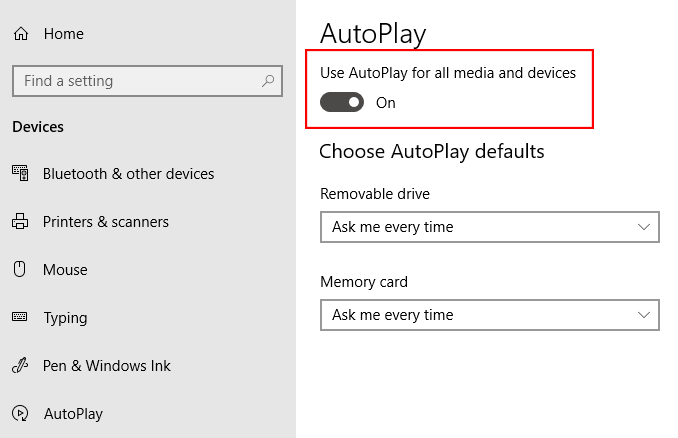The height and width of the screenshot is (438, 678).
Task: Expand the Memory card chevron arrow
Action: coord(644,315)
